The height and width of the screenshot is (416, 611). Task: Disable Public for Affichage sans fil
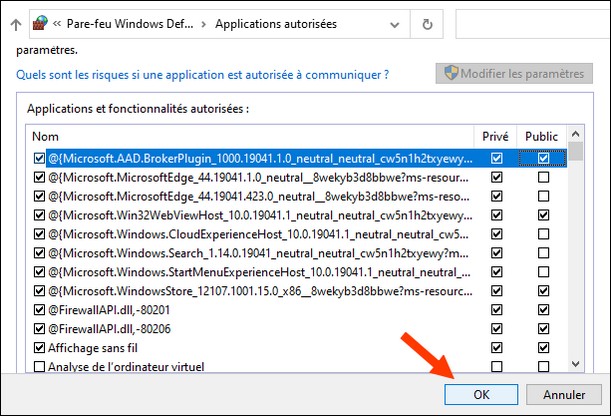click(x=543, y=347)
